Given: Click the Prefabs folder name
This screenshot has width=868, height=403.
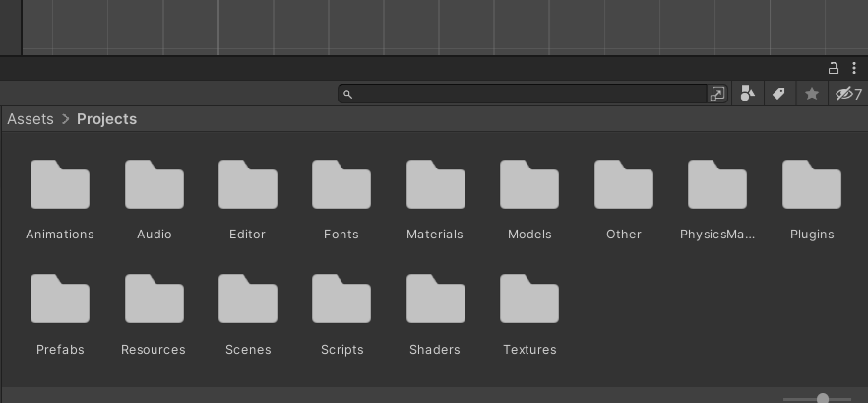Looking at the screenshot, I should click(60, 350).
